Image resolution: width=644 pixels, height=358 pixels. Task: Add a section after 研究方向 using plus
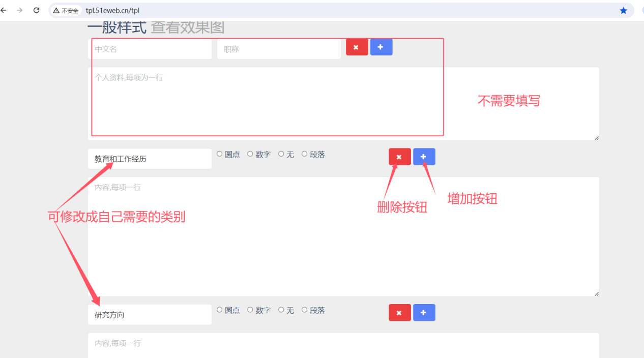pos(424,313)
